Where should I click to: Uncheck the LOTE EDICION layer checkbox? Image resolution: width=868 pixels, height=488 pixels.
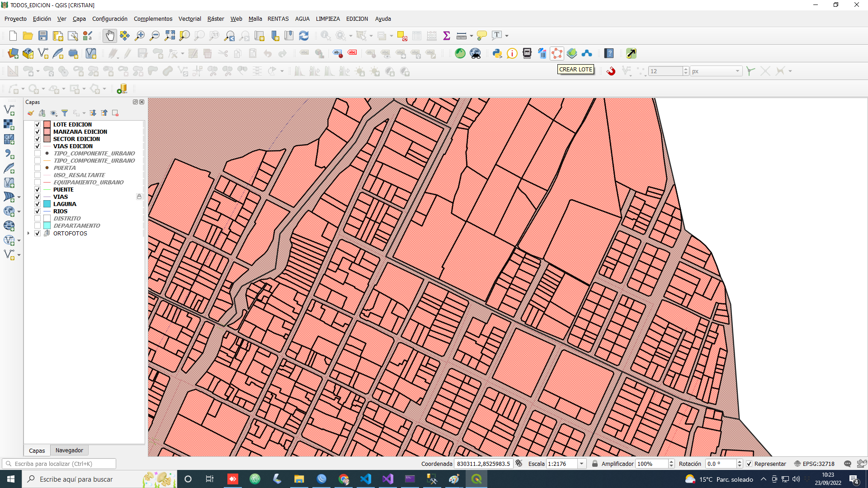[x=38, y=124]
